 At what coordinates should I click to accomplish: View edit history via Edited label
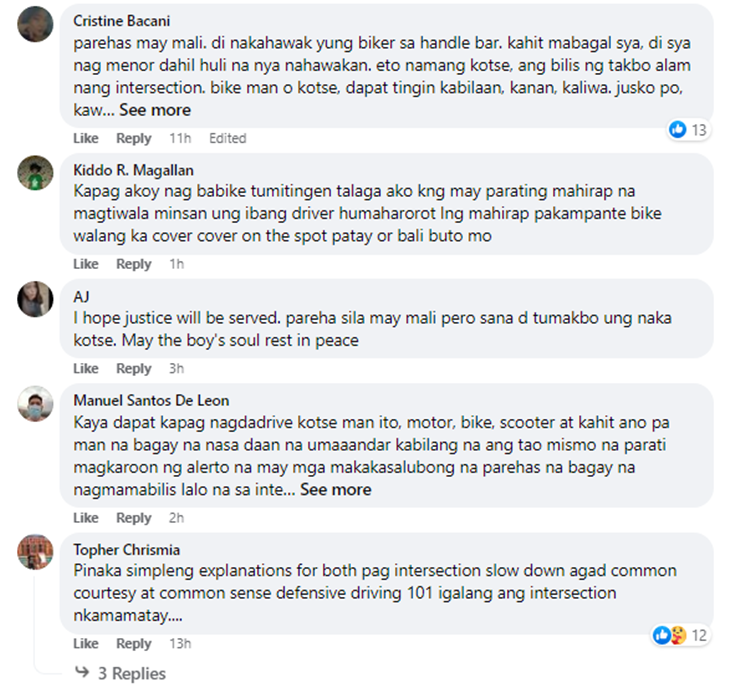pyautogui.click(x=228, y=138)
